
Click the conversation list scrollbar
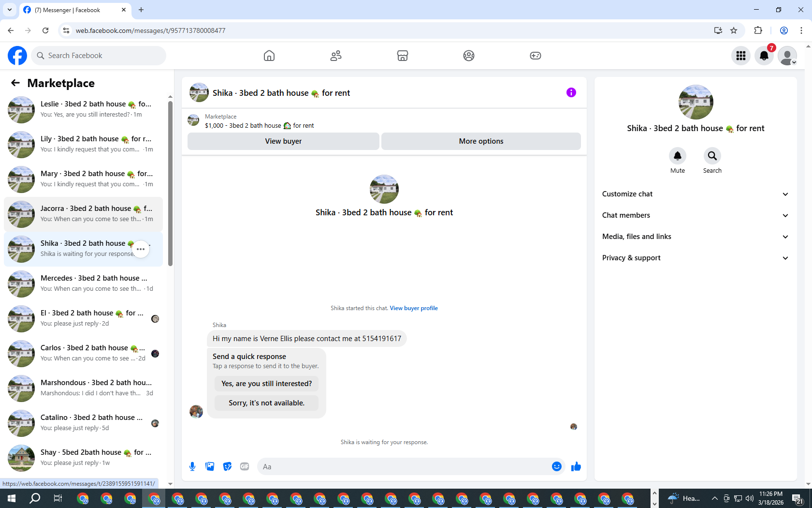(x=170, y=184)
